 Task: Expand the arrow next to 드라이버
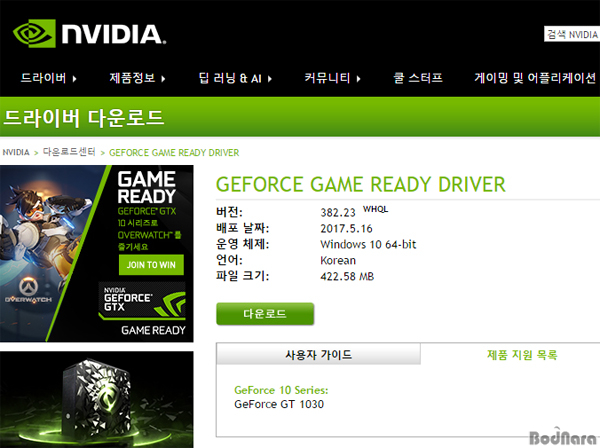coord(75,79)
